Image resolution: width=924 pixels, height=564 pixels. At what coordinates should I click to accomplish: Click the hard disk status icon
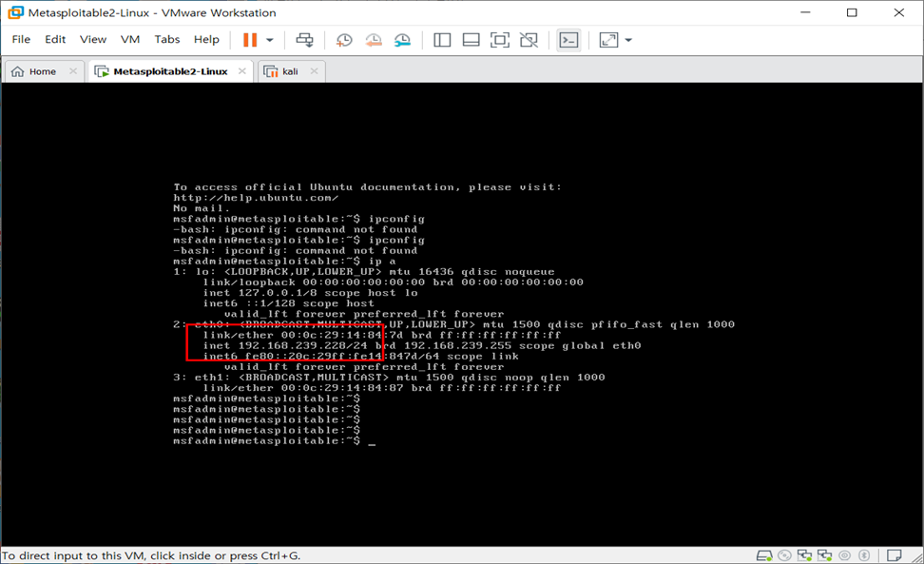tap(764, 555)
